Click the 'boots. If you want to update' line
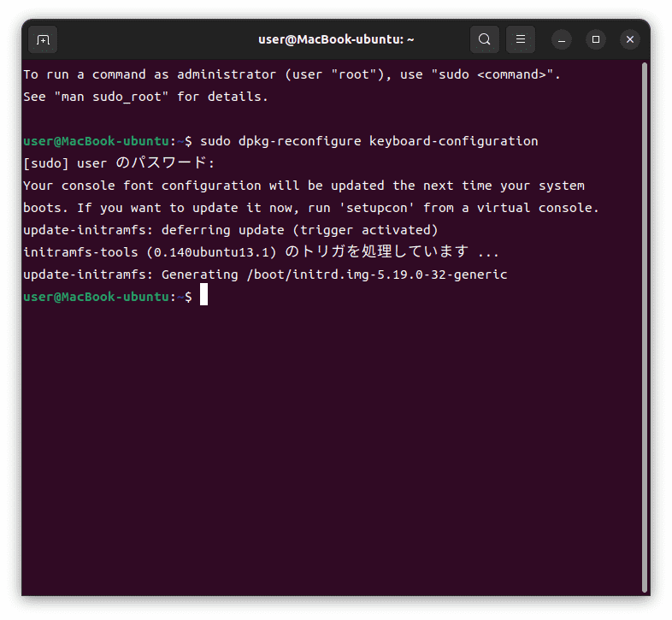 point(311,208)
